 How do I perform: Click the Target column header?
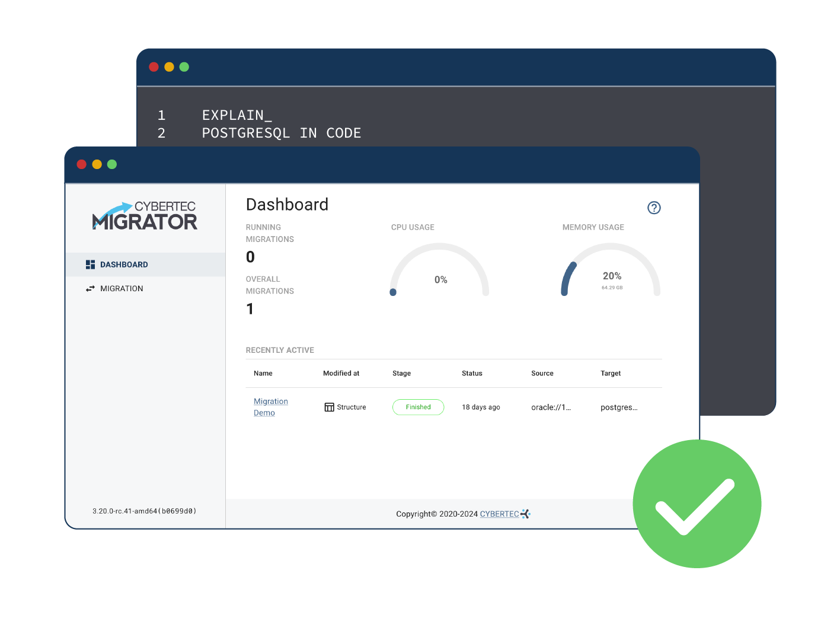click(611, 374)
